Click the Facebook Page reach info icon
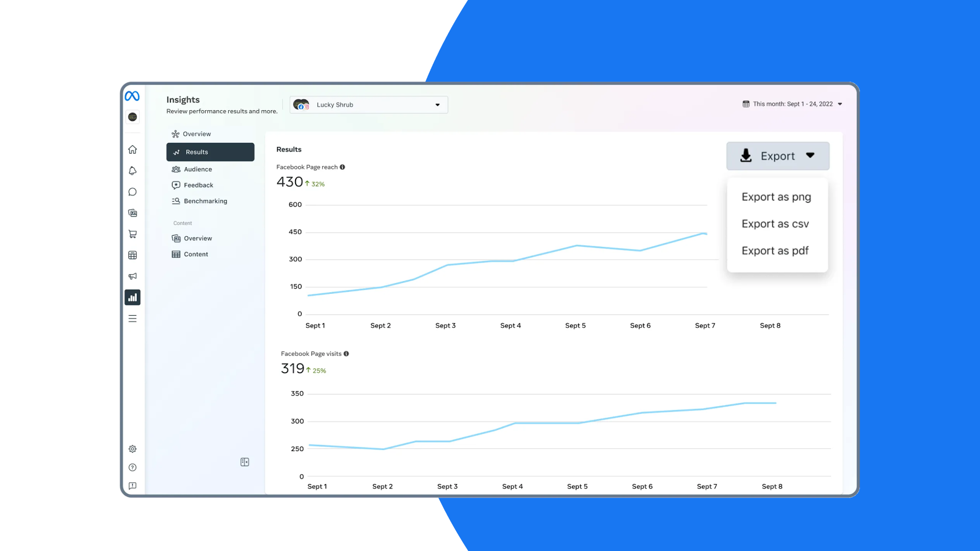Image resolution: width=980 pixels, height=551 pixels. tap(342, 167)
